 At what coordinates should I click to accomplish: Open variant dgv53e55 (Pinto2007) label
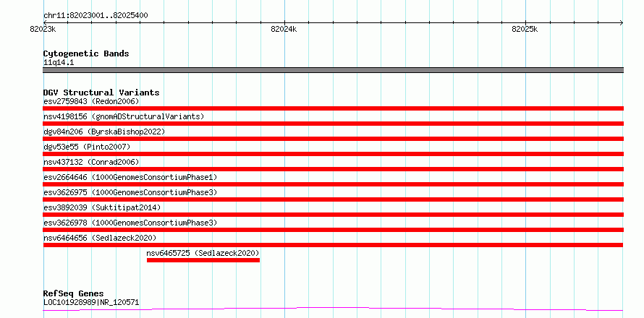87,147
